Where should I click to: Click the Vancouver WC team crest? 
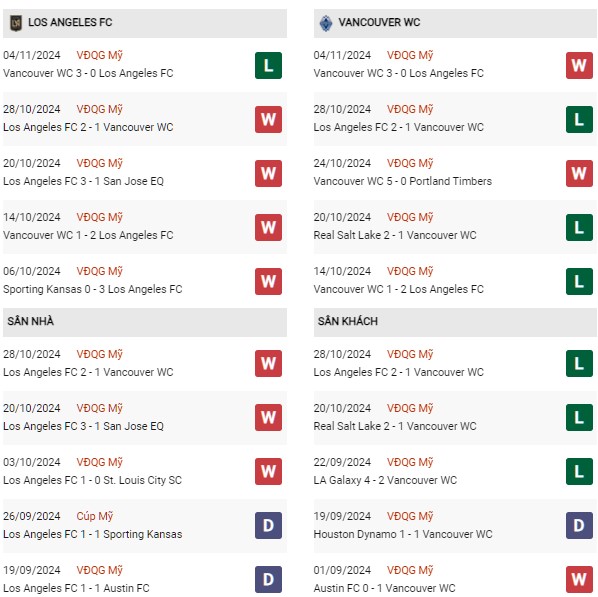point(326,23)
